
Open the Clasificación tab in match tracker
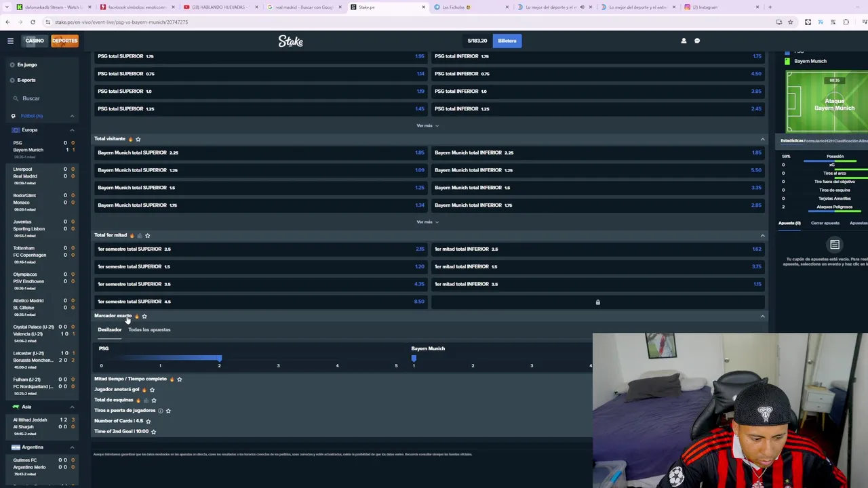click(846, 140)
